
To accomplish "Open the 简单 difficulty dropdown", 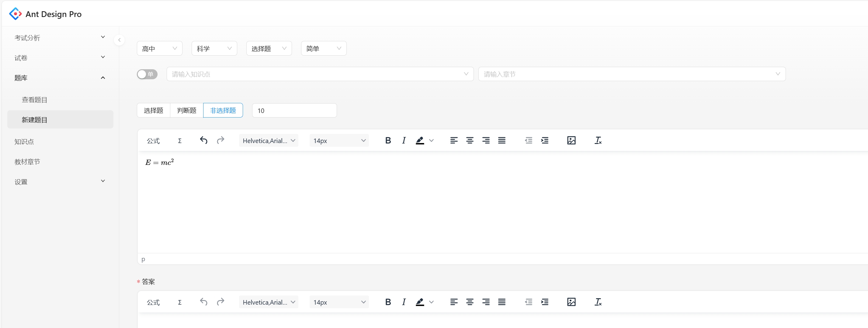I will point(324,49).
